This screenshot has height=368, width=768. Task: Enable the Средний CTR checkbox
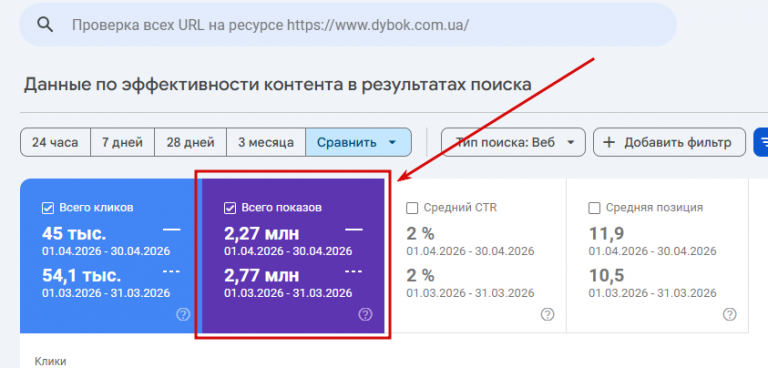412,208
